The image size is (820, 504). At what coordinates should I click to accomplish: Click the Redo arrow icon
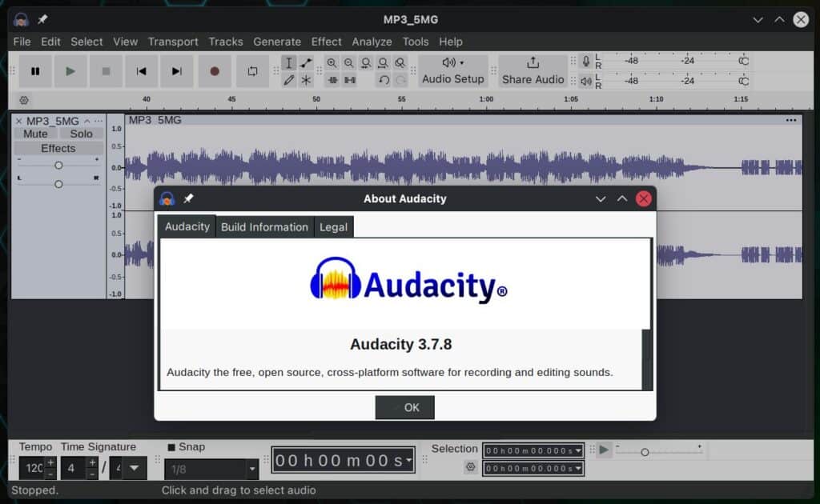(x=400, y=80)
